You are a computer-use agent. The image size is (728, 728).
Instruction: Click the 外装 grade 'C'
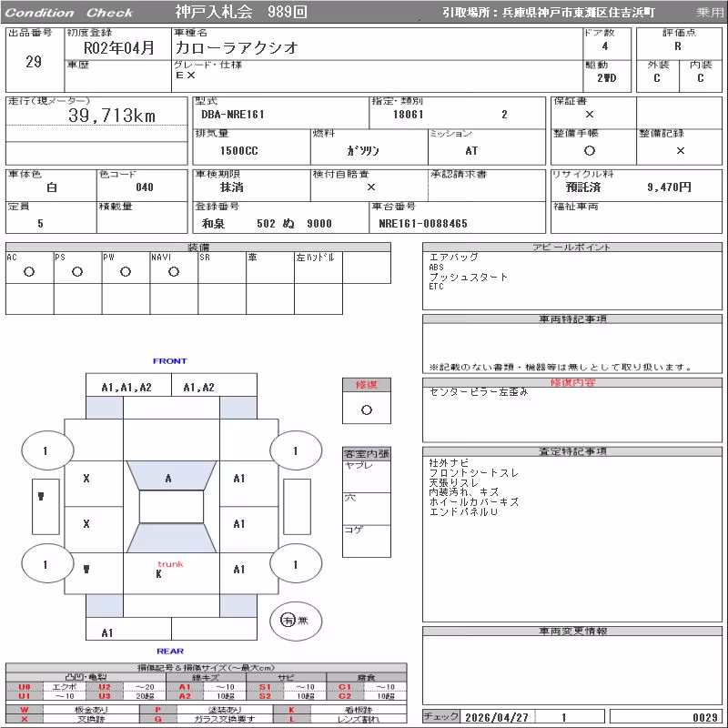coord(656,78)
